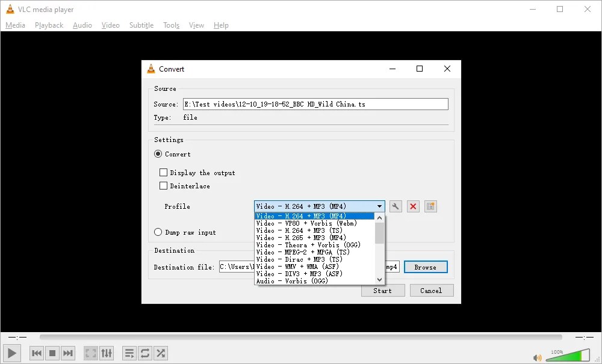Browse for a destination file
Image resolution: width=602 pixels, height=364 pixels.
click(426, 267)
